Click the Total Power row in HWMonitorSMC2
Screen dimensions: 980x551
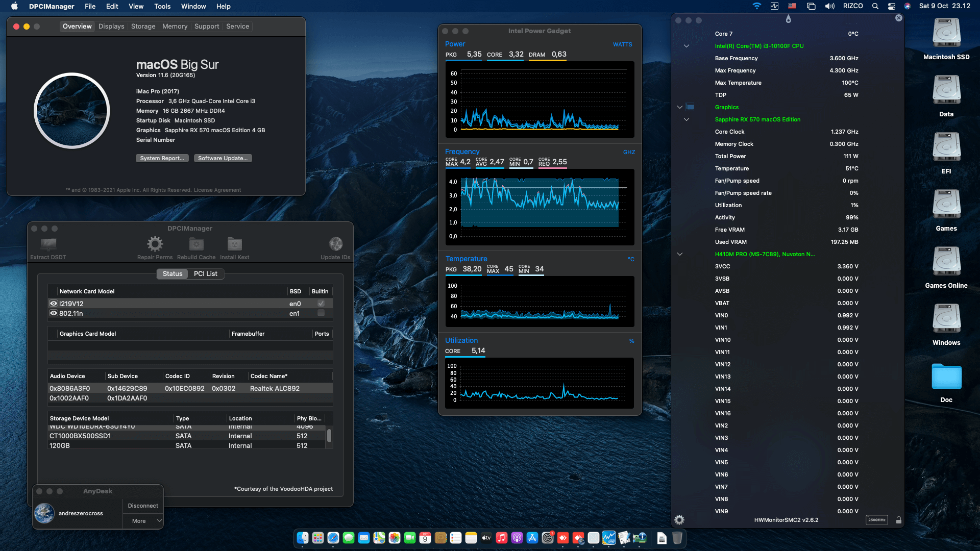(x=786, y=156)
